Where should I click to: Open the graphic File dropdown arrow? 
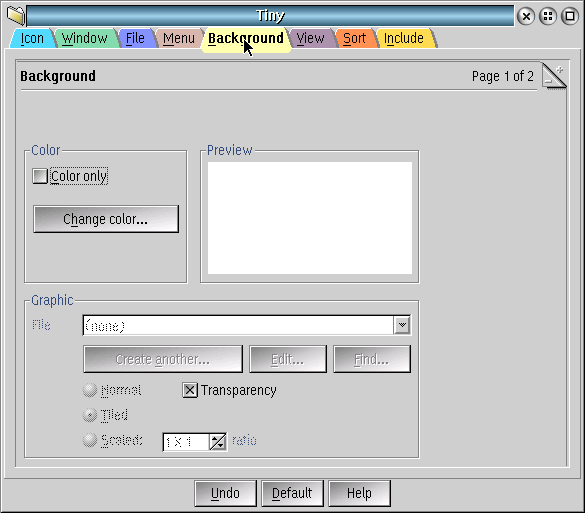click(x=402, y=325)
